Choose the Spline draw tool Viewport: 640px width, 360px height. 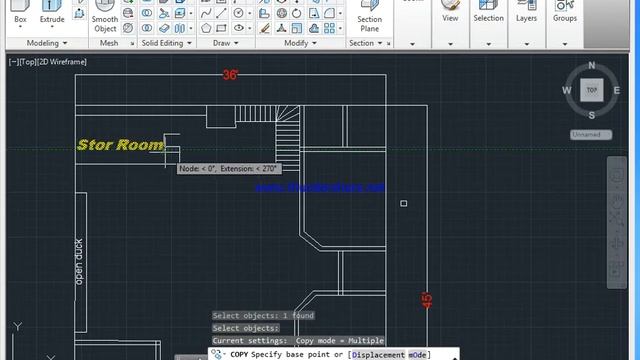206,13
